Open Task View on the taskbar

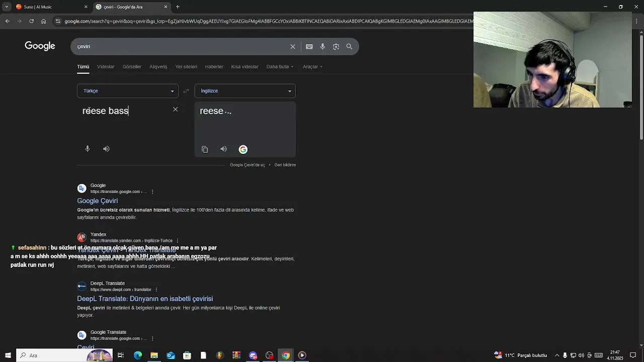pos(121,355)
